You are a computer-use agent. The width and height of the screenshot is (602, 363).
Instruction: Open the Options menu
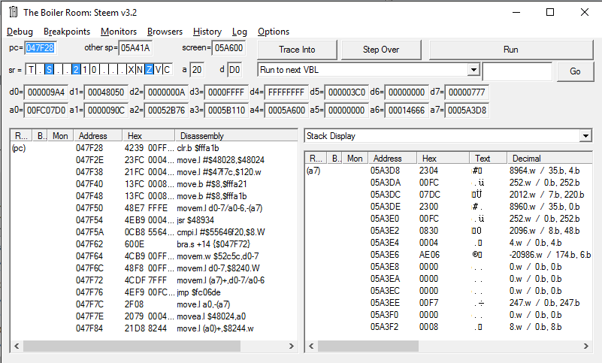273,31
